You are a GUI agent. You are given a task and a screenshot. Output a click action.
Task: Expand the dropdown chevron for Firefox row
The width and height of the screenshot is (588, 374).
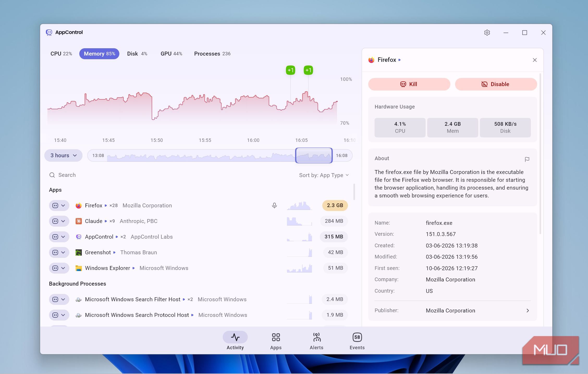click(x=63, y=206)
